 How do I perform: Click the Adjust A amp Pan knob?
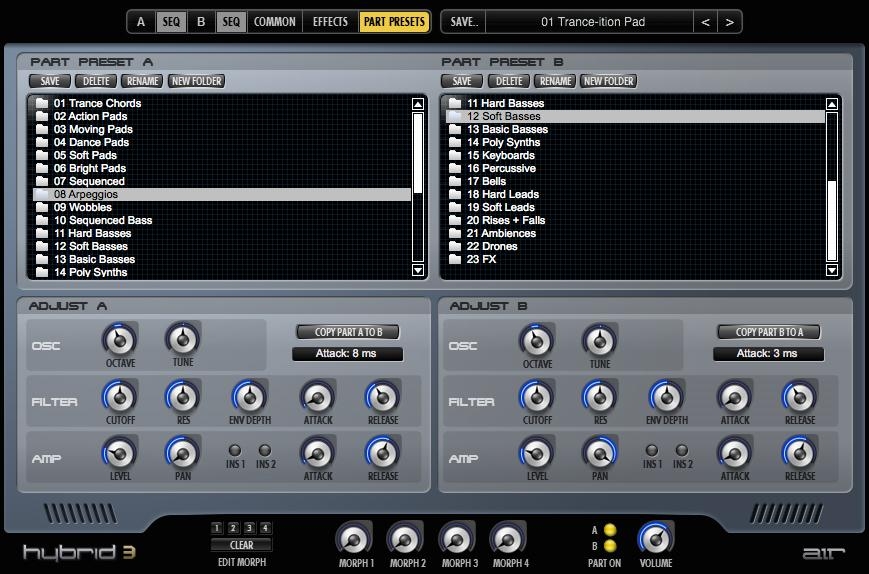pyautogui.click(x=182, y=454)
